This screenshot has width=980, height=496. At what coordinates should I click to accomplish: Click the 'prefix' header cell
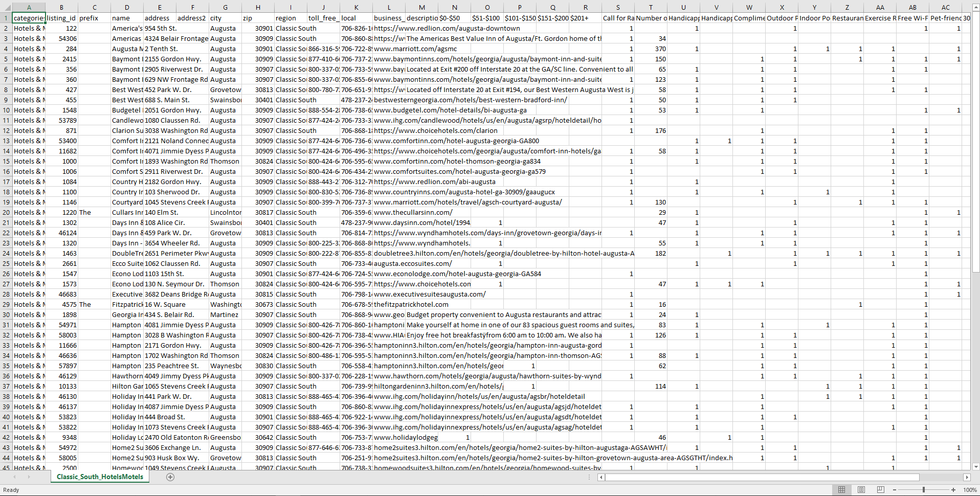94,18
